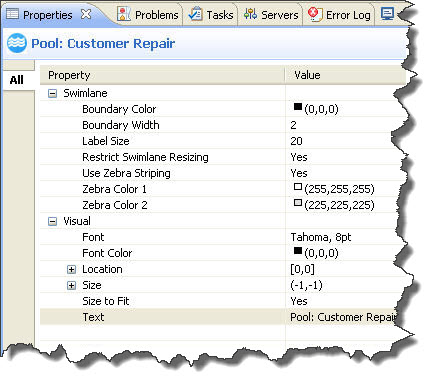The image size is (426, 377).
Task: Close the Properties view tab
Action: coord(86,14)
